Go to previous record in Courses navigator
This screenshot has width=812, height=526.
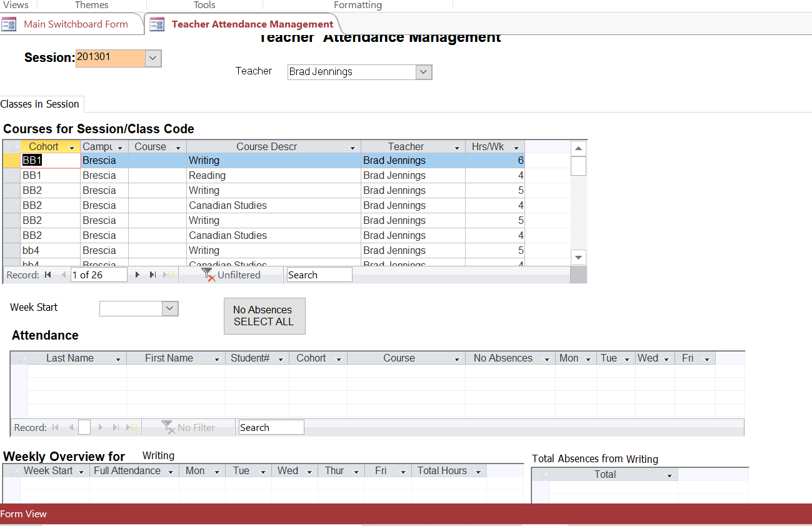click(63, 275)
